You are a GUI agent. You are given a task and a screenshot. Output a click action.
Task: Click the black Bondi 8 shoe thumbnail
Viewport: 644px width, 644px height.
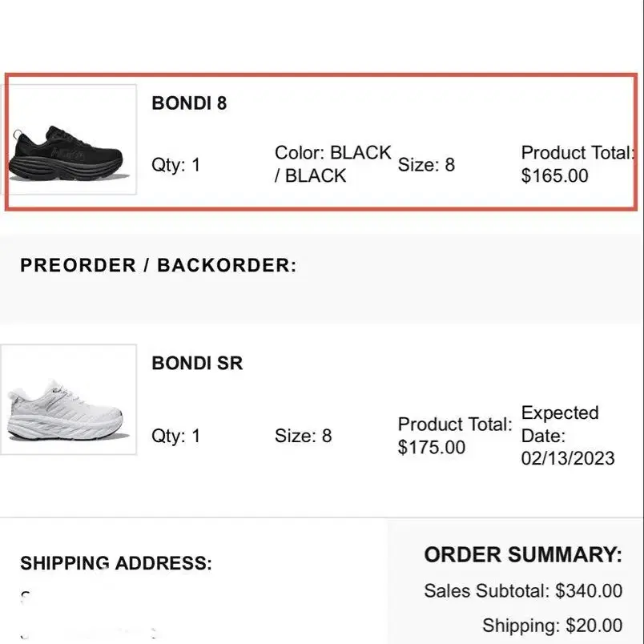(x=69, y=139)
